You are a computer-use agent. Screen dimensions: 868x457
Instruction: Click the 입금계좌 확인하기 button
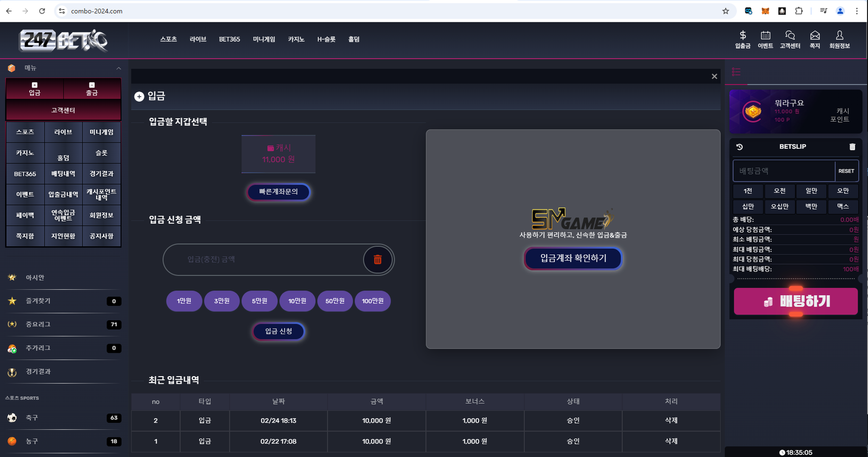[x=573, y=258]
